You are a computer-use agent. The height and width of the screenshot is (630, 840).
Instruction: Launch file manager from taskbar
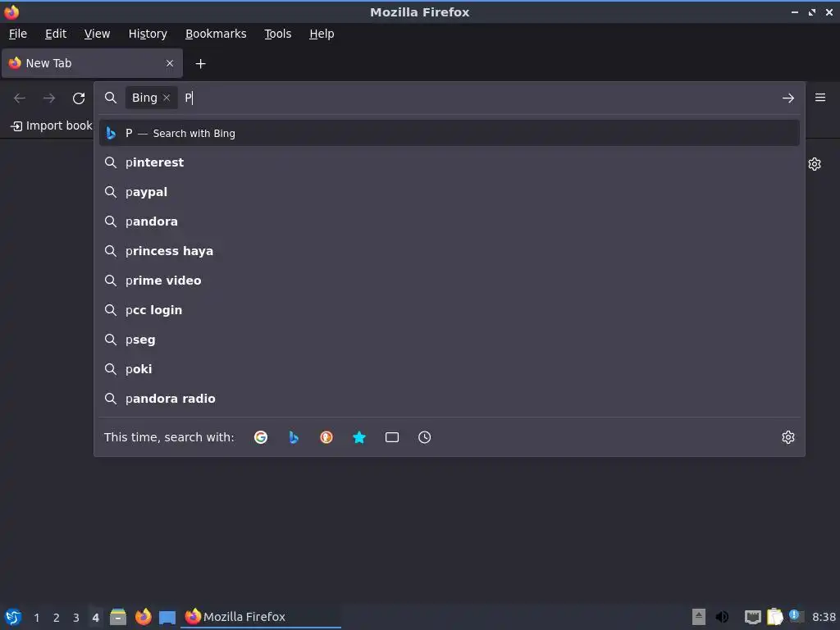[x=118, y=617]
